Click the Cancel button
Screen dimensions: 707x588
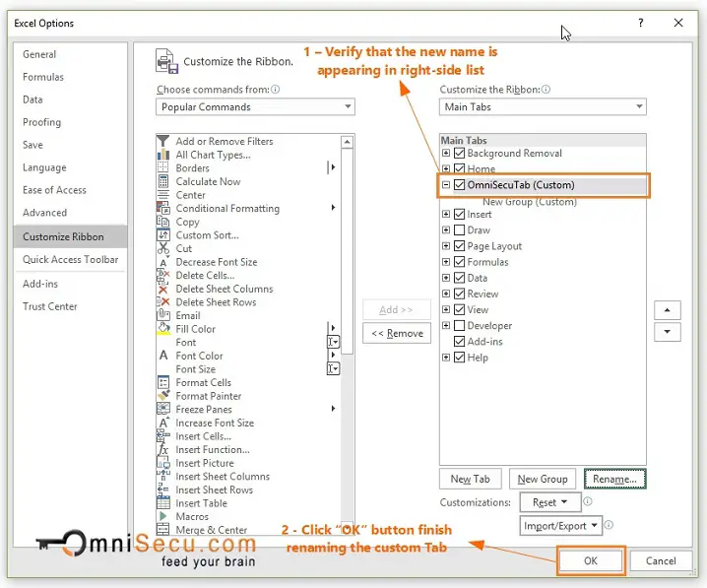coord(661,560)
